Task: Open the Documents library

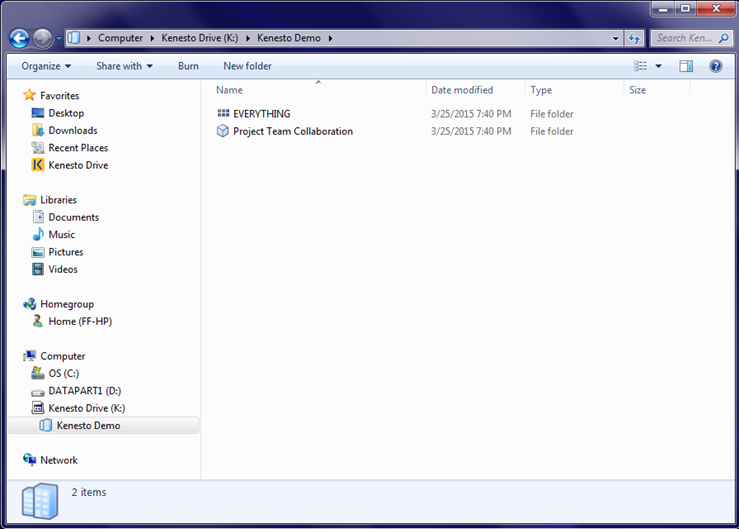Action: (74, 217)
